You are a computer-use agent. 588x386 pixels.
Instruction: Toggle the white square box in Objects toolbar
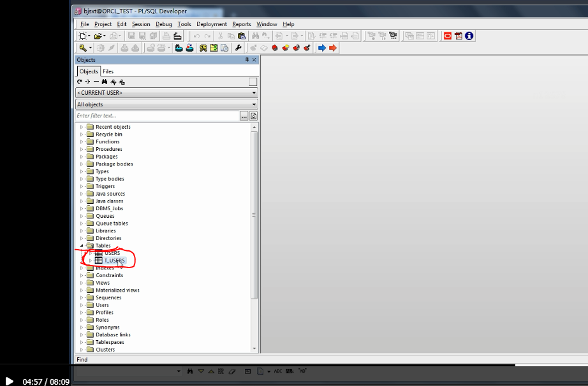253,82
